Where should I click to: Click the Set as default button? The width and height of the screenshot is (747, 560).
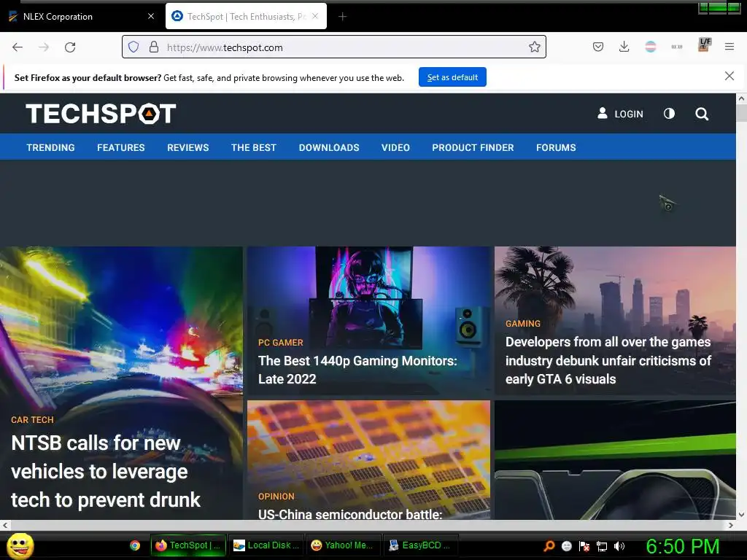452,77
